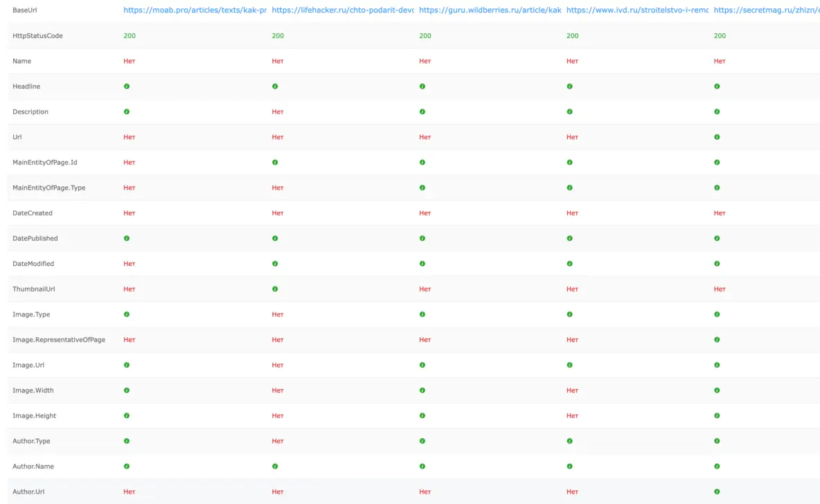Image resolution: width=820 pixels, height=504 pixels.
Task: Click Image.Url green icon in moab.pro column
Action: [127, 365]
